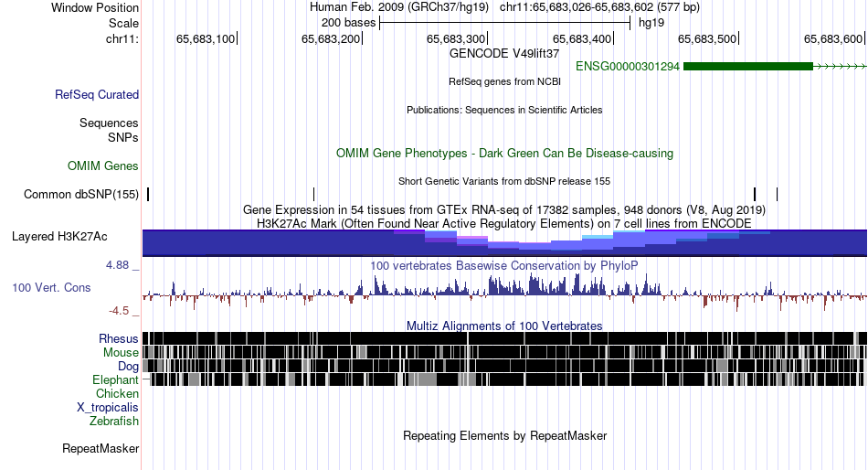The width and height of the screenshot is (868, 470).
Task: Click the OMIM Gene Phenotypes title
Action: tap(504, 153)
